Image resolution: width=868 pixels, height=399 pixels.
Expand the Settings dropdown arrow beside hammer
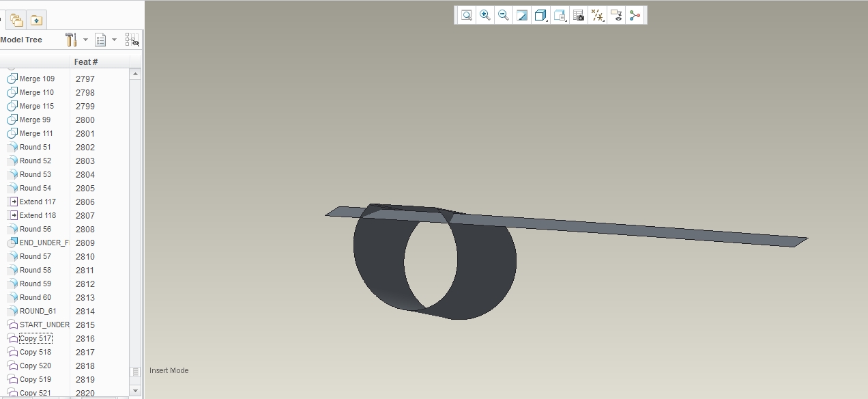point(85,40)
